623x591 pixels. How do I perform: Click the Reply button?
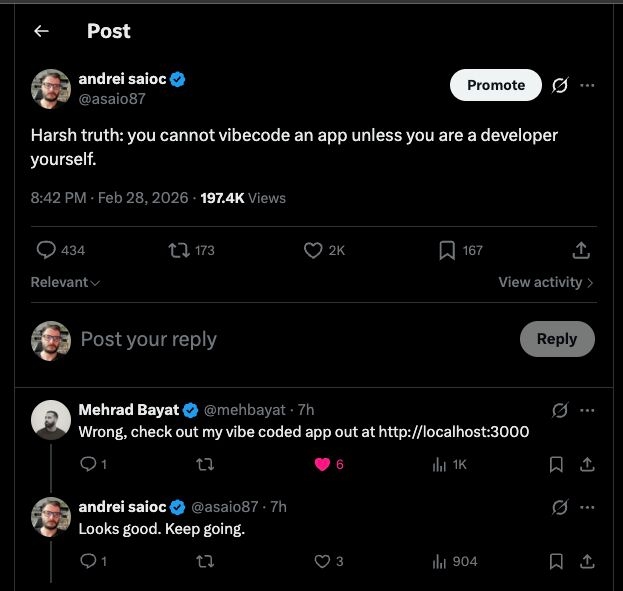pos(557,339)
